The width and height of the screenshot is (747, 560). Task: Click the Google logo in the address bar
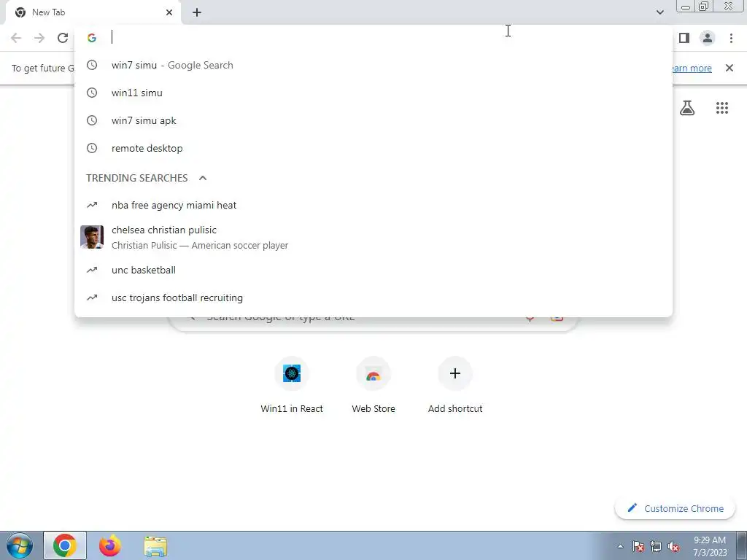[92, 38]
